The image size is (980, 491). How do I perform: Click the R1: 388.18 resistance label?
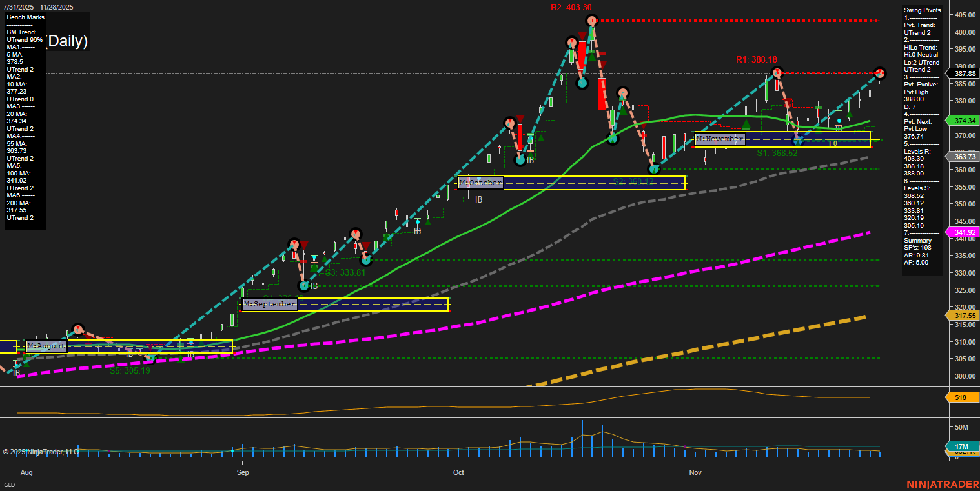coord(756,59)
